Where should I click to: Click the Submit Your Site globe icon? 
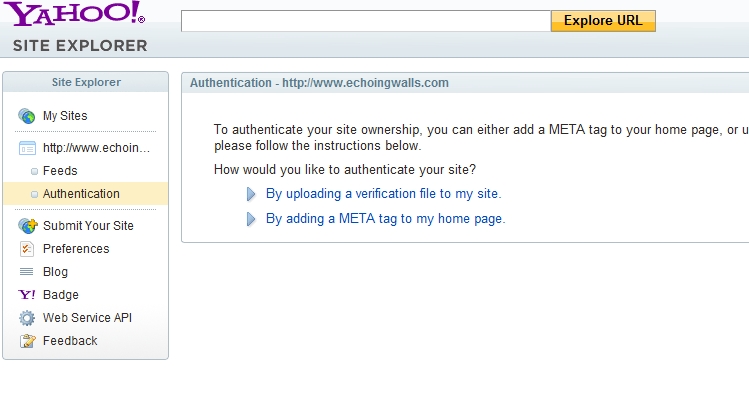28,226
